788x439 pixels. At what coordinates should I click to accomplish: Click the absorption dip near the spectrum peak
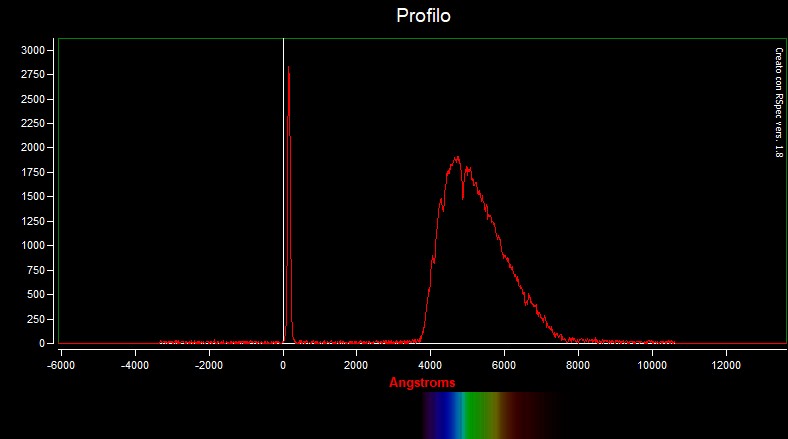coord(462,196)
